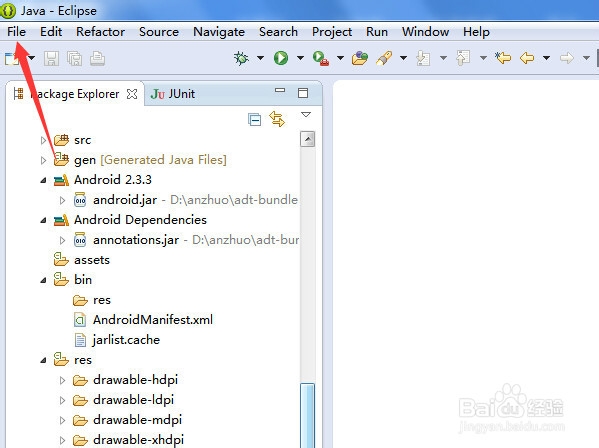This screenshot has height=448, width=599.
Task: Expand the android.jar entry
Action: pos(62,200)
